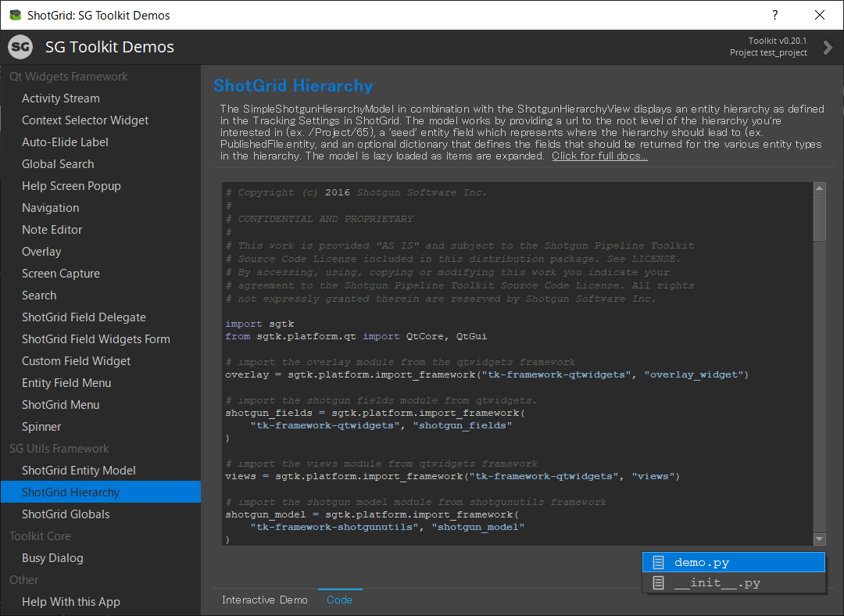Image resolution: width=844 pixels, height=616 pixels.
Task: Open the Context Selector Widget demo
Action: click(85, 120)
